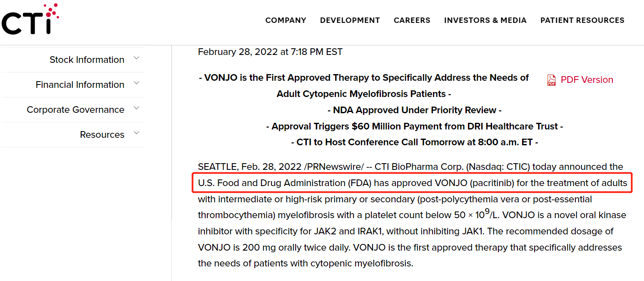Viewport: 644px width, 281px height.
Task: Expand the Financial Information chevron
Action: (136, 83)
